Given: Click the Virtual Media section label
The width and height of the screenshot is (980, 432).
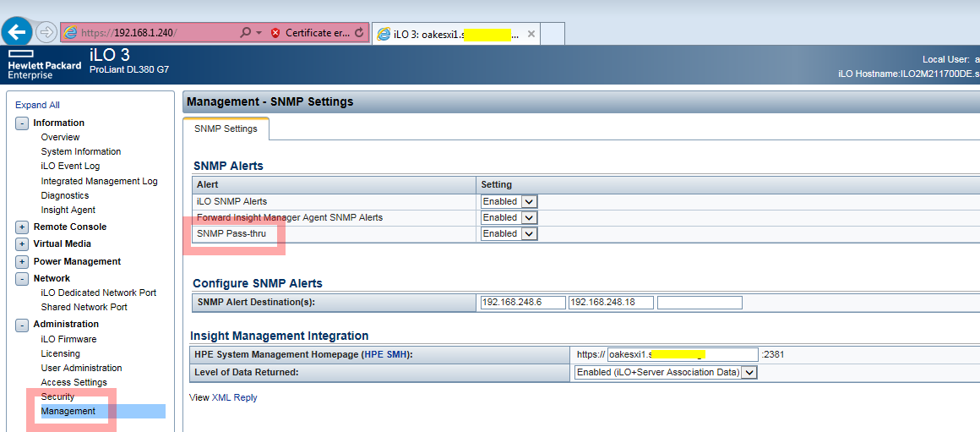Looking at the screenshot, I should [62, 243].
